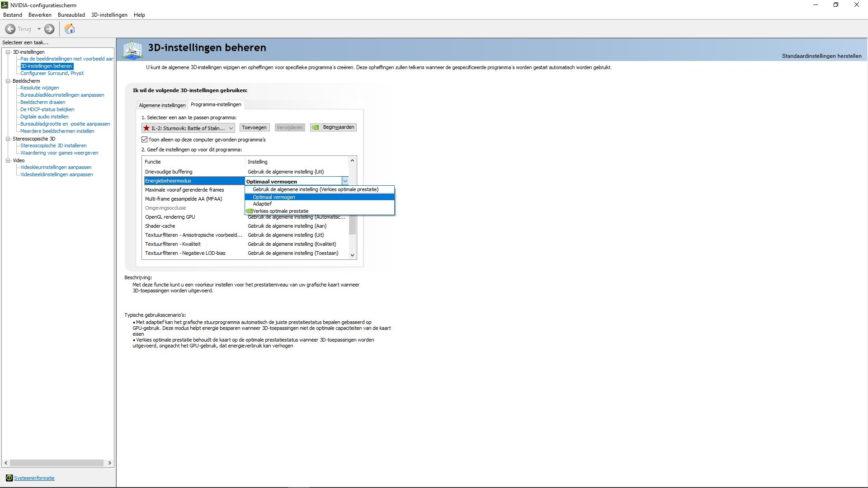Click the IL-2 Sturmovik red star icon
The image size is (868, 488).
coord(146,128)
